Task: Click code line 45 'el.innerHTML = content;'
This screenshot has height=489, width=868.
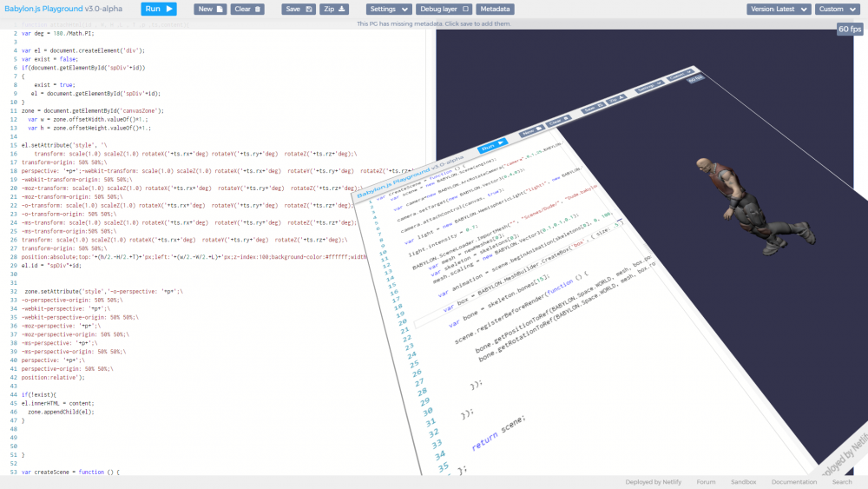Action: [x=57, y=403]
